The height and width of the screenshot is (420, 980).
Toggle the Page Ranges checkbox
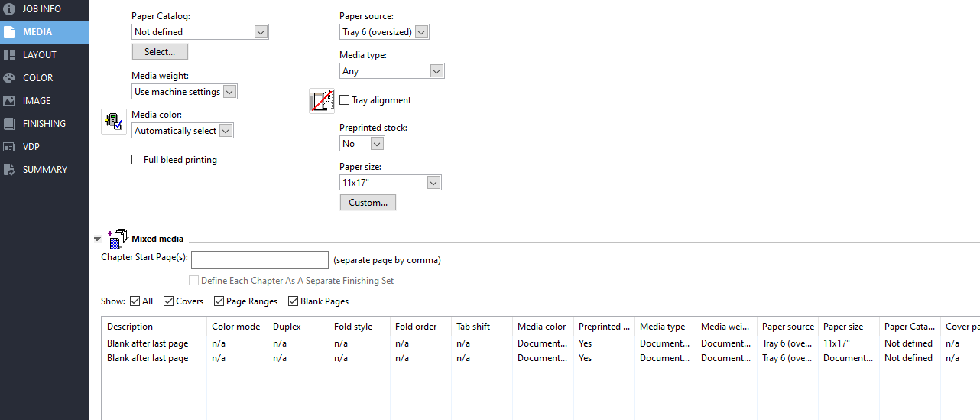(x=219, y=301)
